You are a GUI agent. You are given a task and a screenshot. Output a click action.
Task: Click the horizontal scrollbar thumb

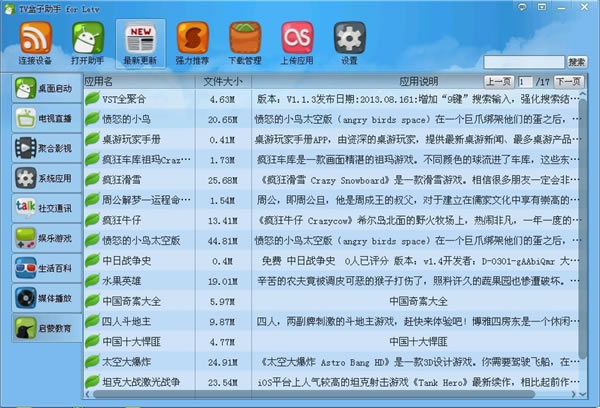click(x=314, y=394)
